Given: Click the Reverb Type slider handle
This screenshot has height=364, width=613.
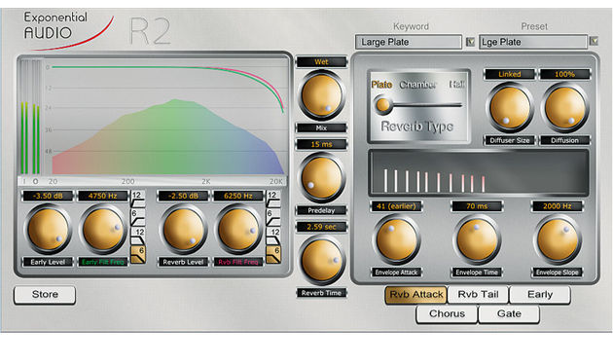Looking at the screenshot, I should pos(382,105).
